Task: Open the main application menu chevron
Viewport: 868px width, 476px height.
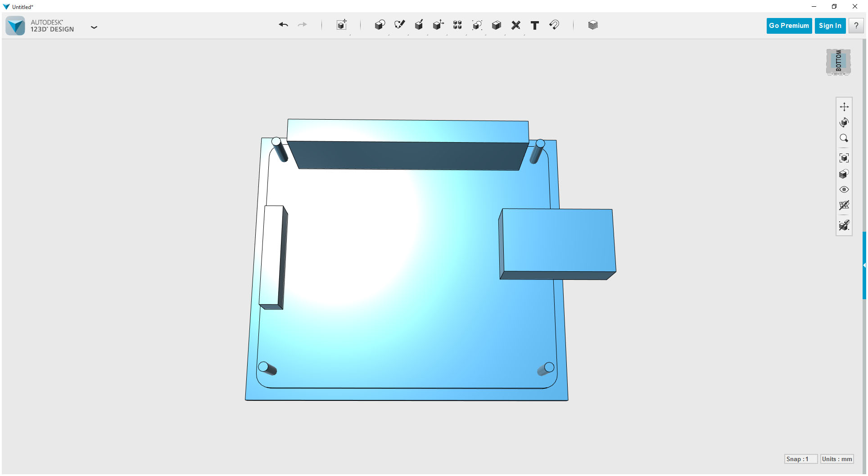Action: 94,27
